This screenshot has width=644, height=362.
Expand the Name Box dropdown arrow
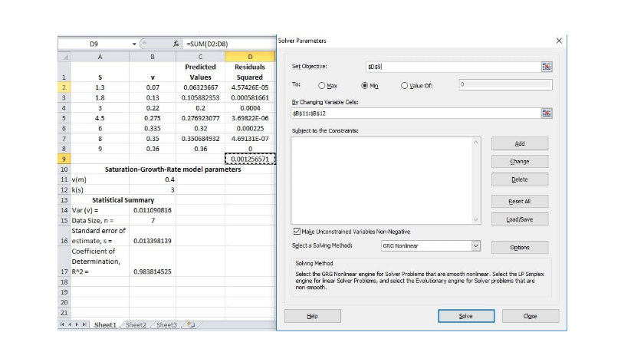[x=133, y=44]
